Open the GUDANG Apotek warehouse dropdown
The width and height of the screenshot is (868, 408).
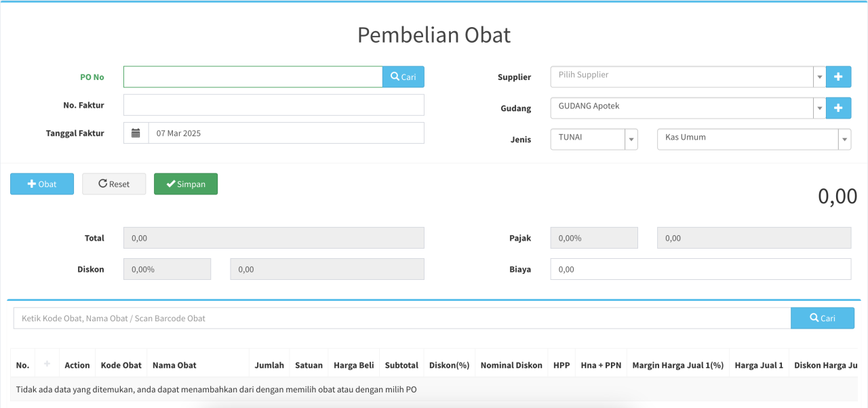[682, 108]
